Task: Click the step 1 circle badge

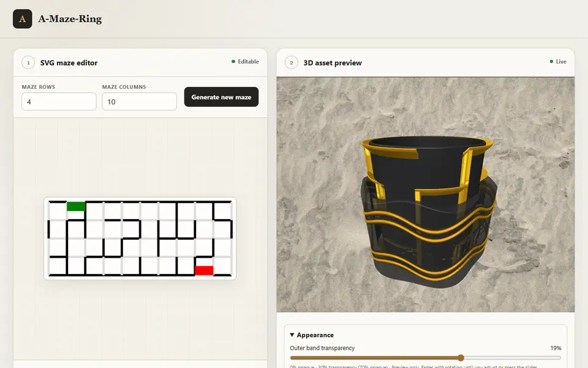Action: pos(28,63)
